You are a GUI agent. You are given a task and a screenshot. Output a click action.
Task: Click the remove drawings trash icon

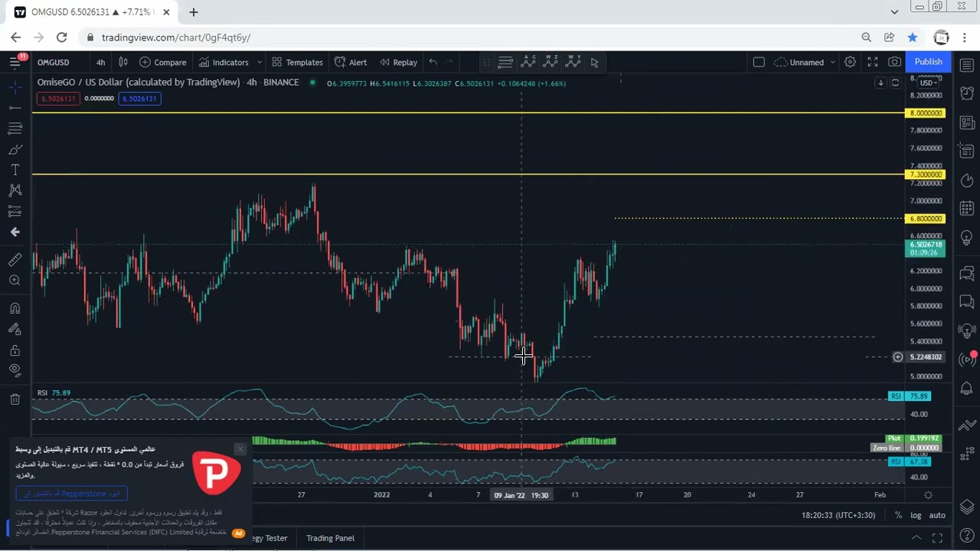pyautogui.click(x=15, y=399)
